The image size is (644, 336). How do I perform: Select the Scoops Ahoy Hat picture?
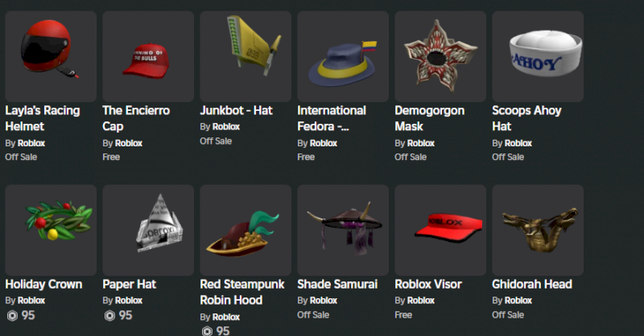(x=538, y=56)
